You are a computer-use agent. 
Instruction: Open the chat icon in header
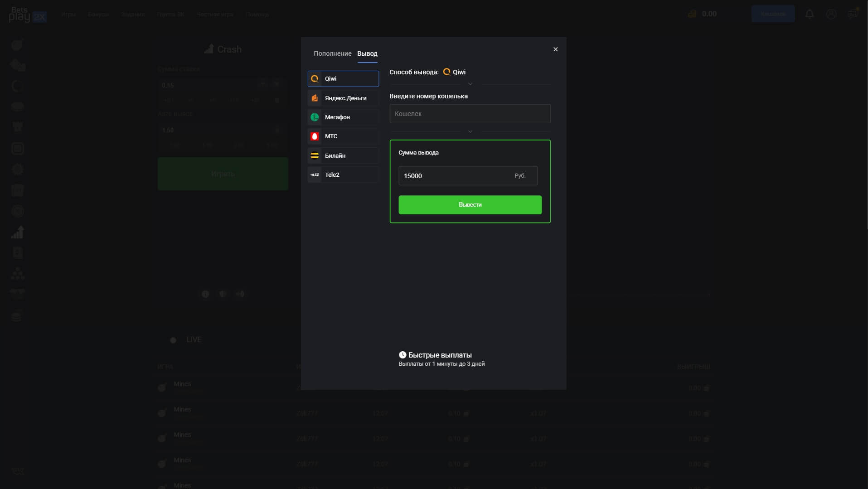(853, 14)
